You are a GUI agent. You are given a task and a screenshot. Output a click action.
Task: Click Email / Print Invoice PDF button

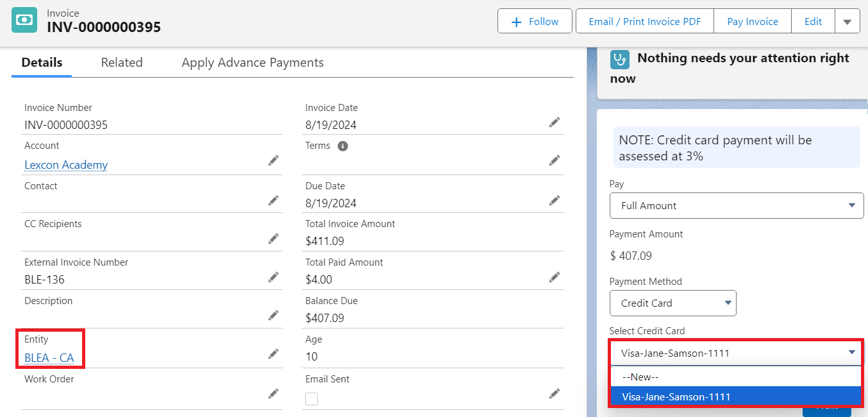(644, 21)
